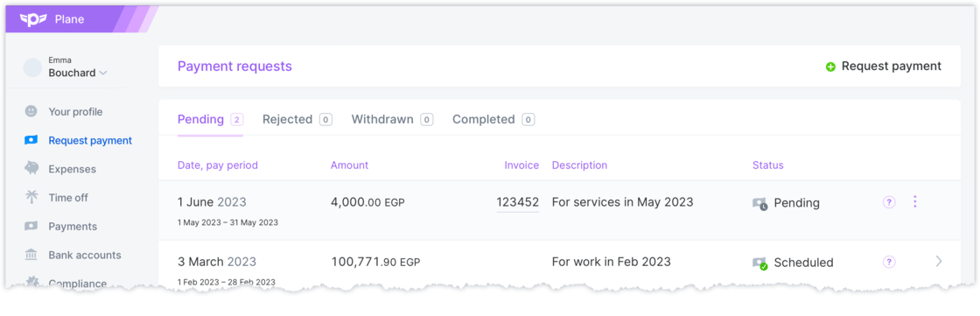This screenshot has width=980, height=316.
Task: Click Invoice column header
Action: (x=521, y=165)
